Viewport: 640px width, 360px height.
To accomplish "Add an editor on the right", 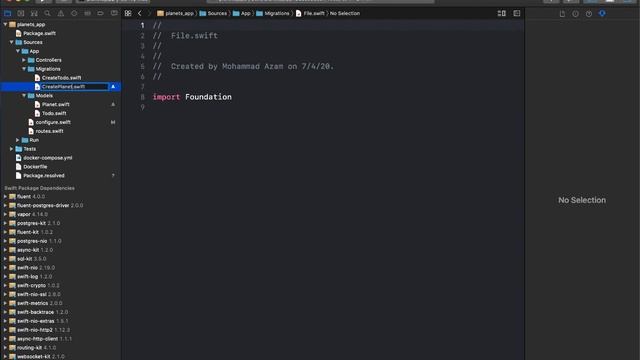I will point(517,13).
